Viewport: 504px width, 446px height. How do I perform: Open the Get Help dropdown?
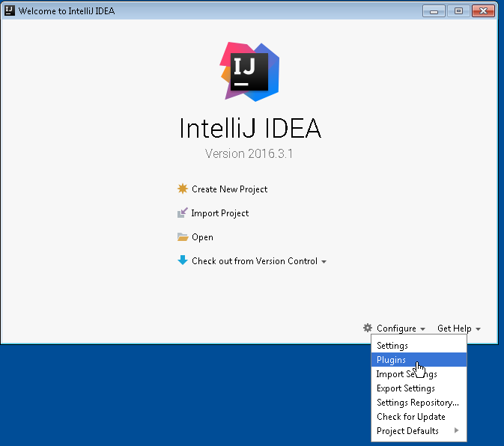tap(455, 329)
